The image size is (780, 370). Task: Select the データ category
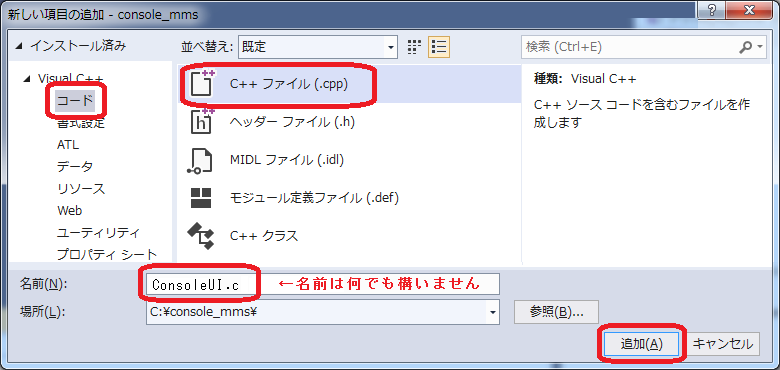75,167
